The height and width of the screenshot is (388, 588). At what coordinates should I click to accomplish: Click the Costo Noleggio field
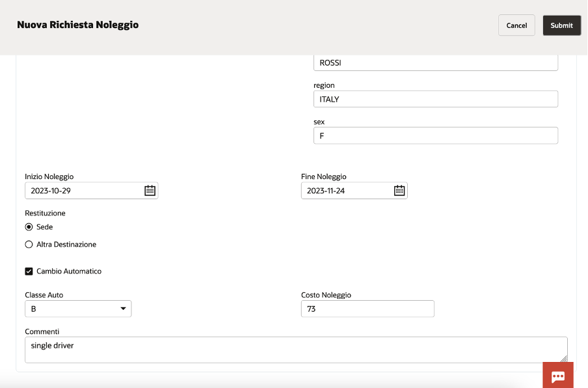pyautogui.click(x=367, y=309)
